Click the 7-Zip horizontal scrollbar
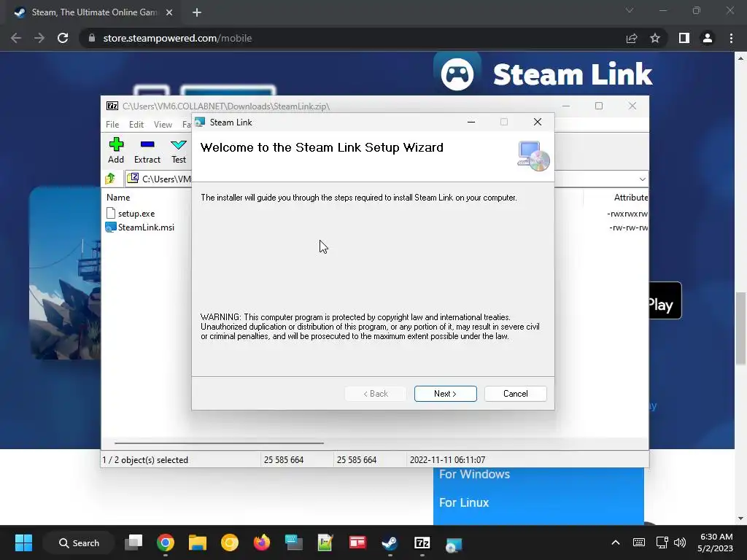This screenshot has width=747, height=560. click(x=219, y=443)
